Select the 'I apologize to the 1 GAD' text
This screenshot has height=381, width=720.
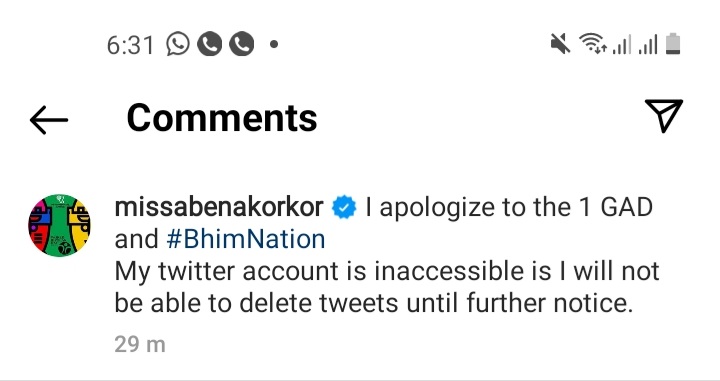click(509, 207)
